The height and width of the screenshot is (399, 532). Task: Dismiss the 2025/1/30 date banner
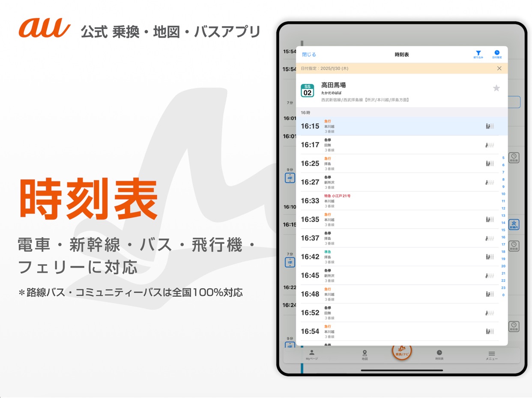[x=499, y=68]
